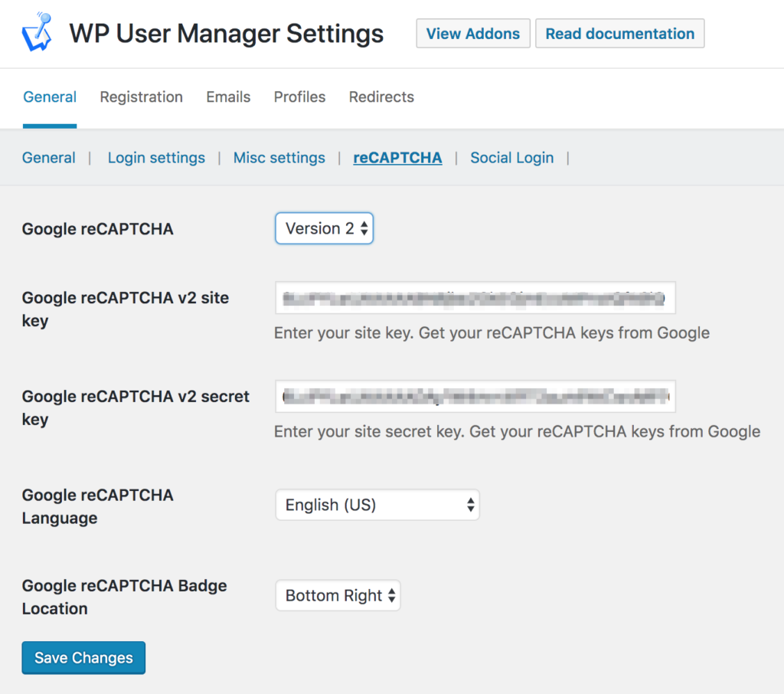The width and height of the screenshot is (784, 694).
Task: Switch to the Emails tab
Action: coord(227,97)
